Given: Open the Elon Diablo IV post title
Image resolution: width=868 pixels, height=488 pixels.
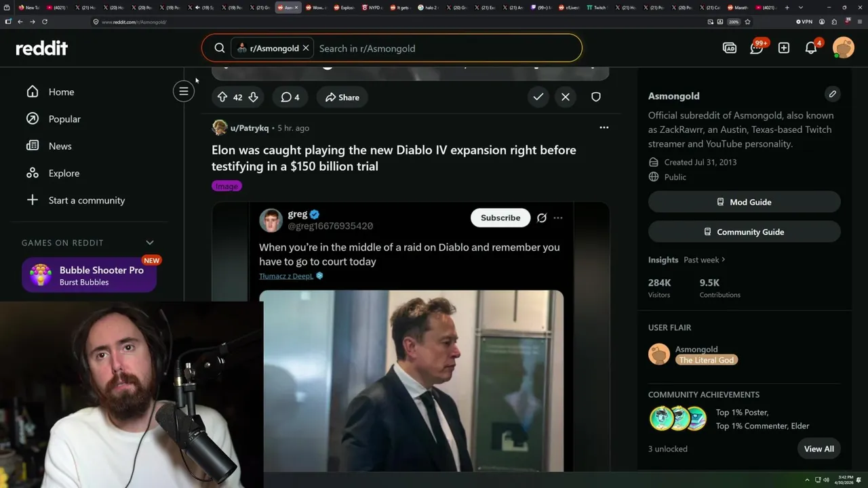Looking at the screenshot, I should (394, 158).
